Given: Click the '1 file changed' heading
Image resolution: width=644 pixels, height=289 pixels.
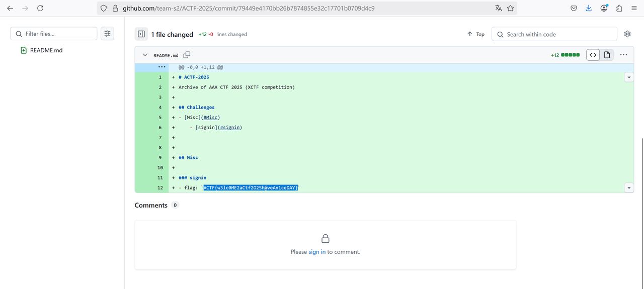Looking at the screenshot, I should (172, 34).
